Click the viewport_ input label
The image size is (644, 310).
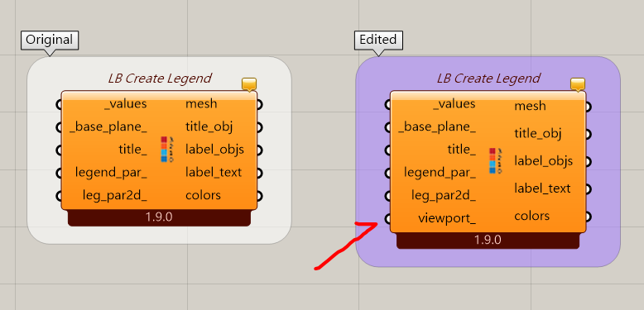click(447, 218)
